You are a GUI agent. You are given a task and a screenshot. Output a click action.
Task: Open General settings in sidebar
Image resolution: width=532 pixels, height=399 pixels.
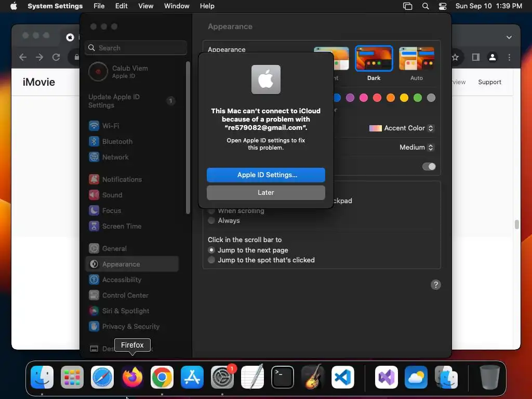point(132,249)
